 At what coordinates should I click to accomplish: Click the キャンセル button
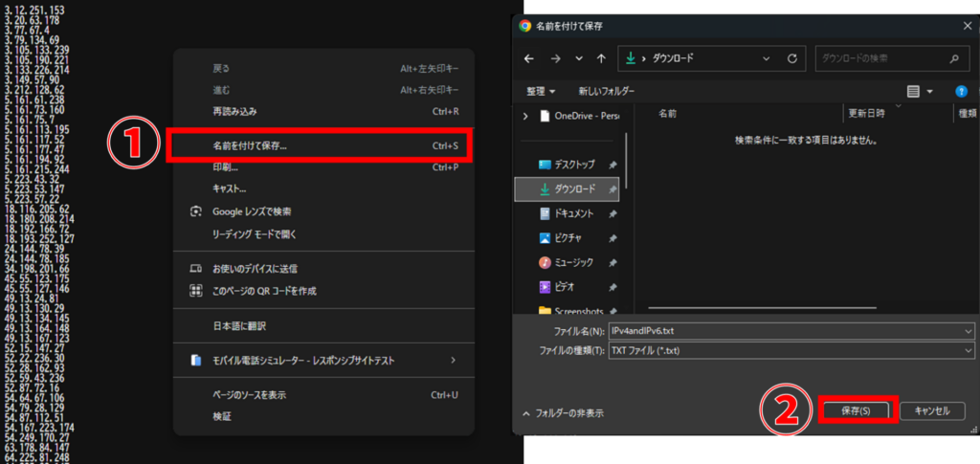click(x=932, y=410)
